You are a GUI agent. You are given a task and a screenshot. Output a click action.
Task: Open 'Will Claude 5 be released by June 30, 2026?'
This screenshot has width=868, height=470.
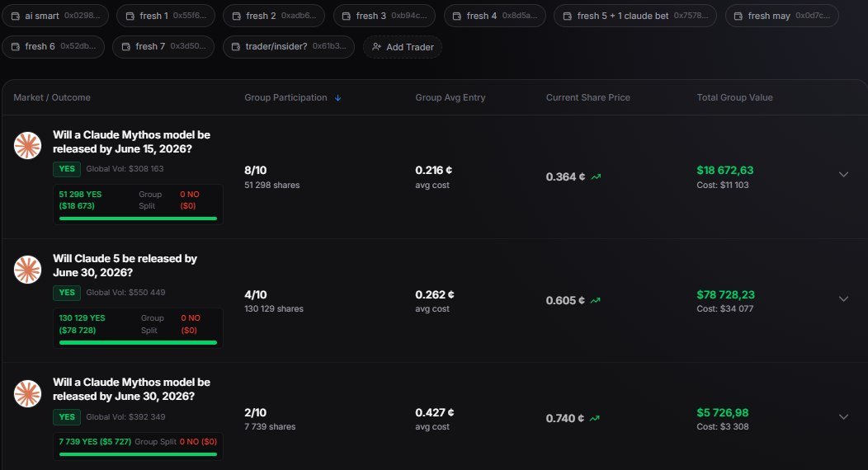125,266
